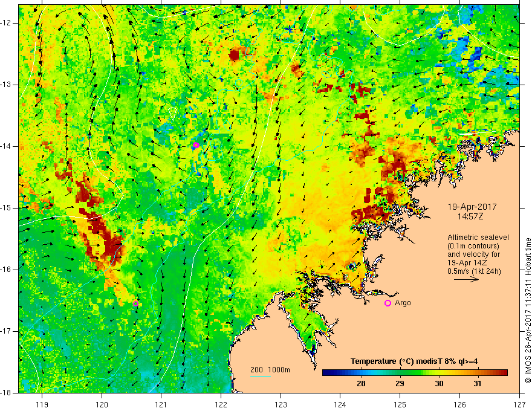Click latitude axis label -17
Image resolution: width=532 pixels, height=411 pixels.
point(6,331)
